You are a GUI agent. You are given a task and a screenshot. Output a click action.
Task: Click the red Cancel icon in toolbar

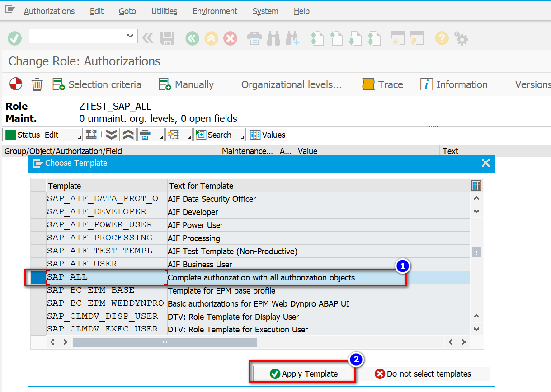231,38
